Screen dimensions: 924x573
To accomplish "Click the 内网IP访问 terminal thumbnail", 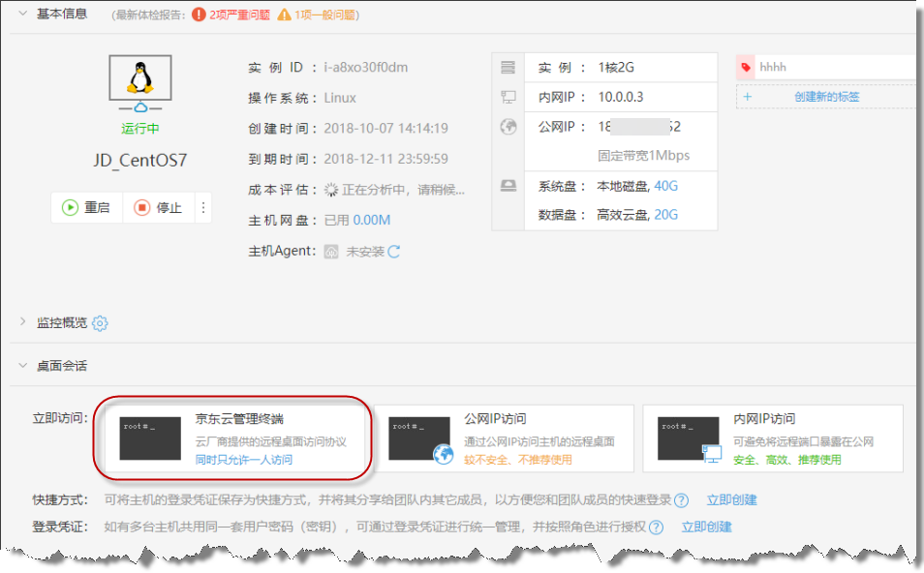I will (x=690, y=439).
